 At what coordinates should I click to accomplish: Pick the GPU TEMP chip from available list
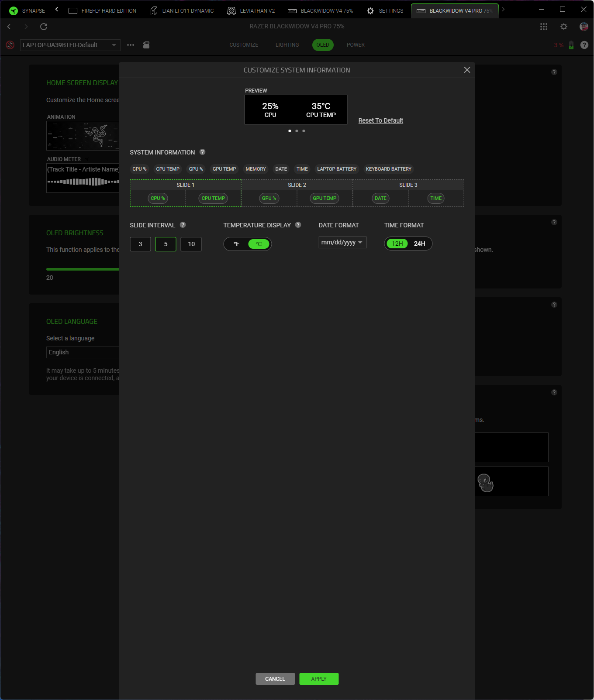tap(224, 169)
